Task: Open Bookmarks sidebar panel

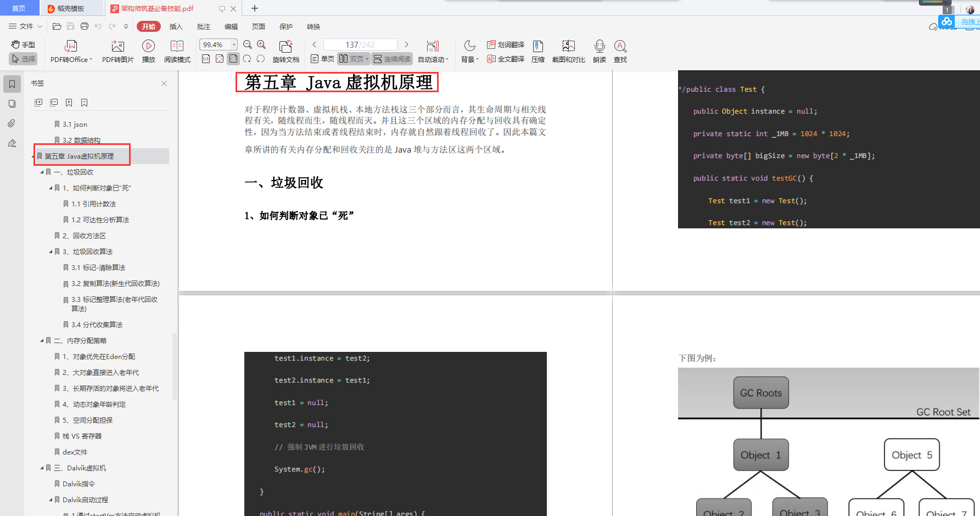Action: click(x=12, y=84)
